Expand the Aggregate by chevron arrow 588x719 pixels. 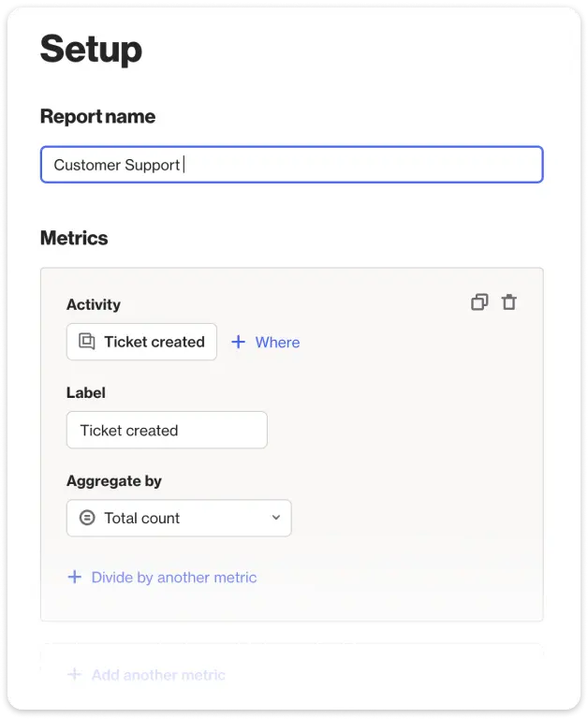click(x=275, y=518)
